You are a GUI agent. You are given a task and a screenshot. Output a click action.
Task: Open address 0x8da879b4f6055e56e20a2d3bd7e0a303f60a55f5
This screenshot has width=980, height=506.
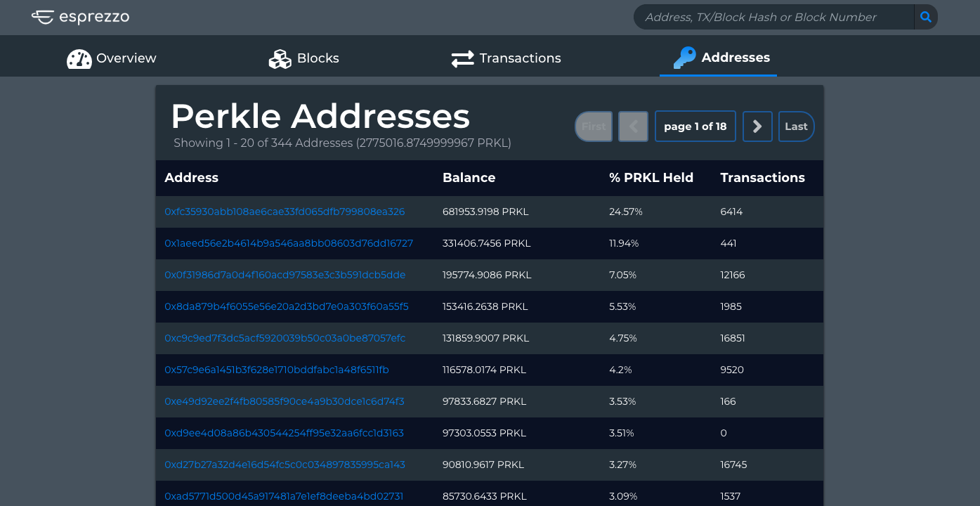(x=287, y=306)
